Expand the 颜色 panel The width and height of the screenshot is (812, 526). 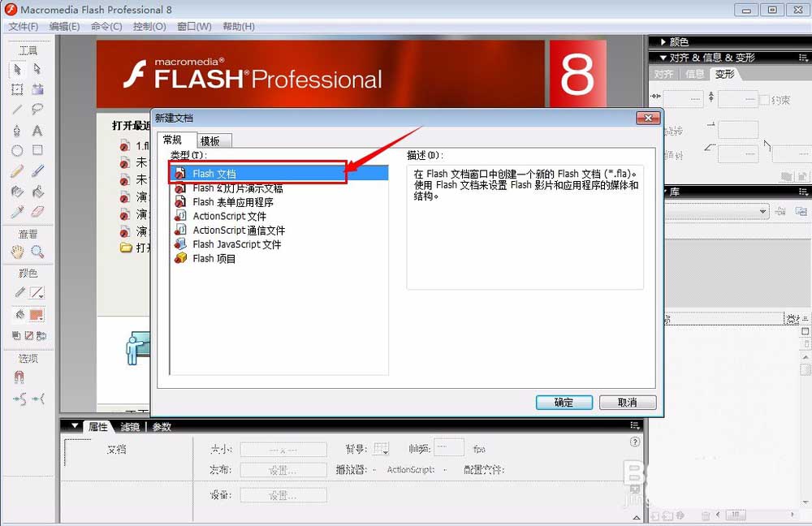coord(663,42)
